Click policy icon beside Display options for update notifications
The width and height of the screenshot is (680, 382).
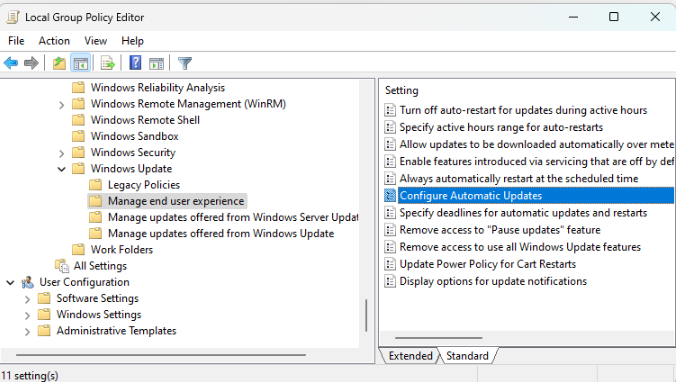390,281
